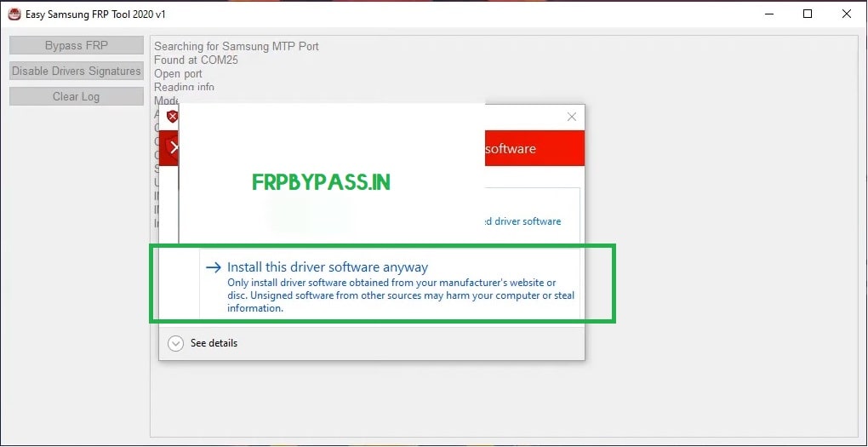Viewport: 868px width, 447px height.
Task: Close the Easy Samsung FRP Tool window
Action: [x=847, y=14]
